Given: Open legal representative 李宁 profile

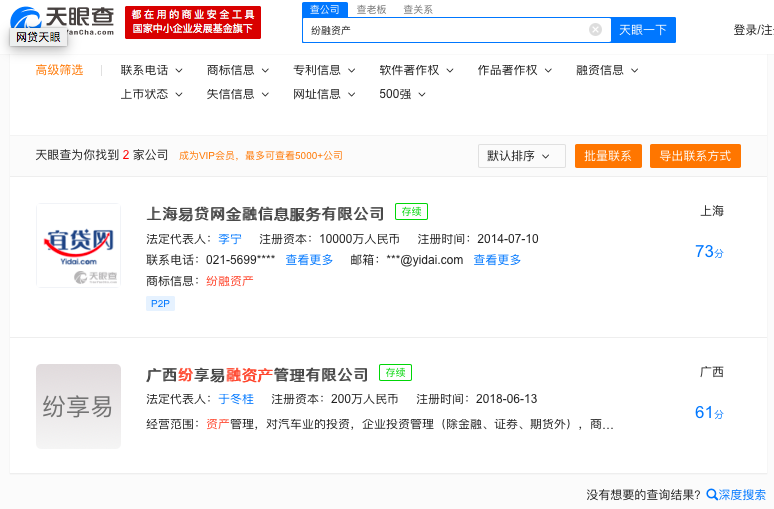Looking at the screenshot, I should pos(230,239).
